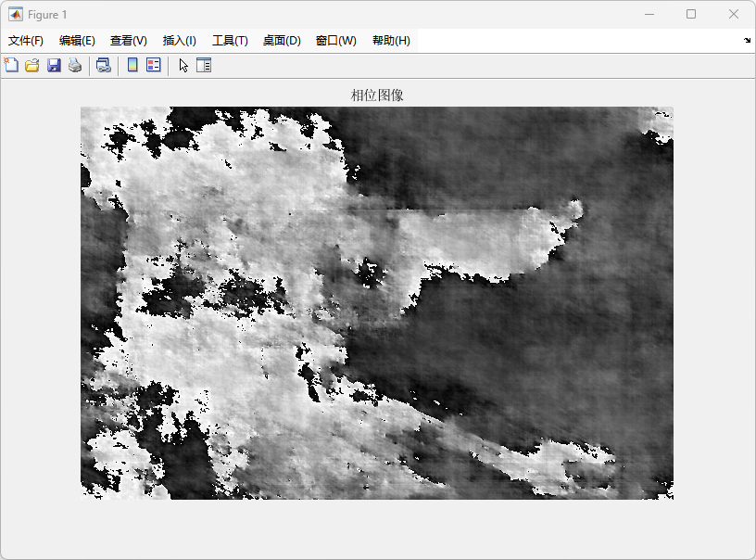Click the Link Plot toolbar icon

click(x=104, y=65)
